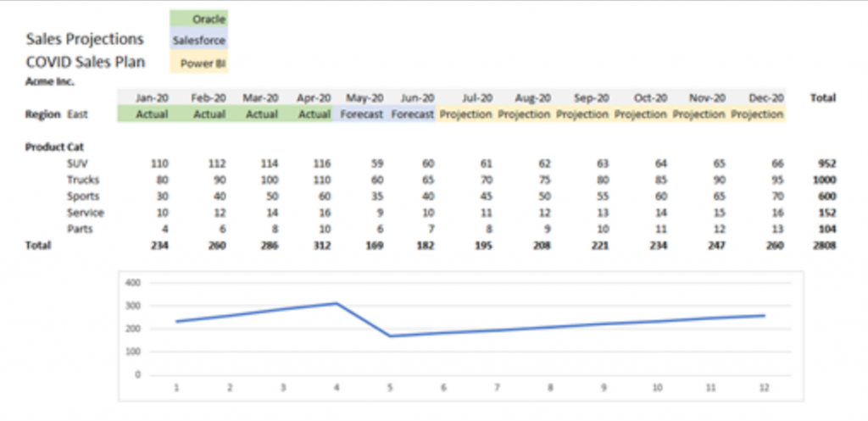Select the Region label cell
This screenshot has width=868, height=421.
(x=42, y=114)
